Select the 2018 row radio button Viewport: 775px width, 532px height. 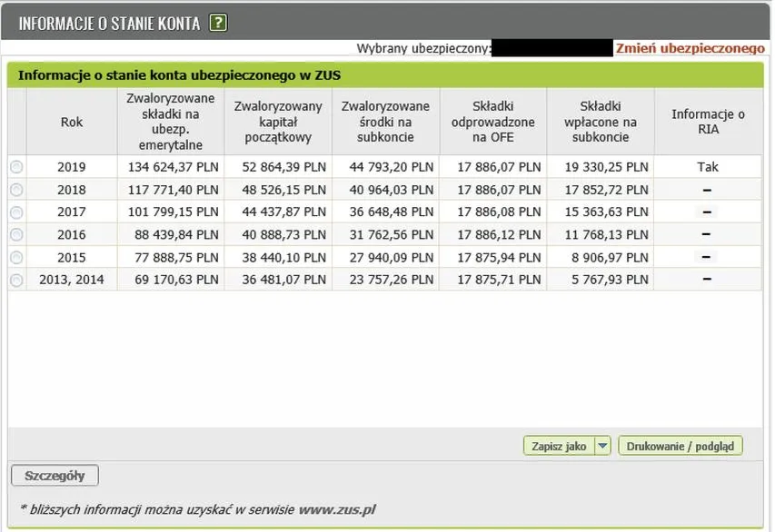[x=16, y=190]
